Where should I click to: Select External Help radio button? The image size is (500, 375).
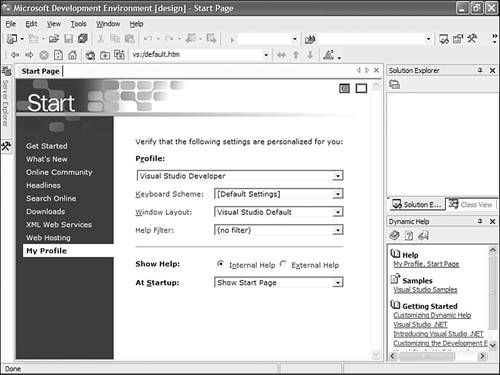(x=283, y=264)
